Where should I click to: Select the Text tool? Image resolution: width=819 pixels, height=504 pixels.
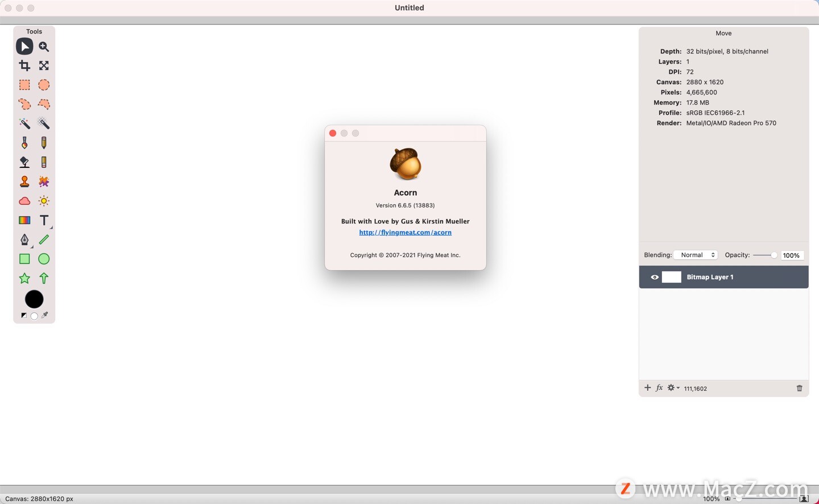tap(44, 220)
